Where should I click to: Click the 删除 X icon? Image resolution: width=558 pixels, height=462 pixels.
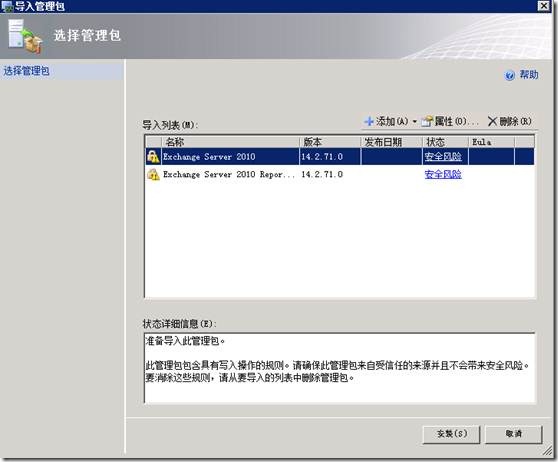pyautogui.click(x=492, y=121)
